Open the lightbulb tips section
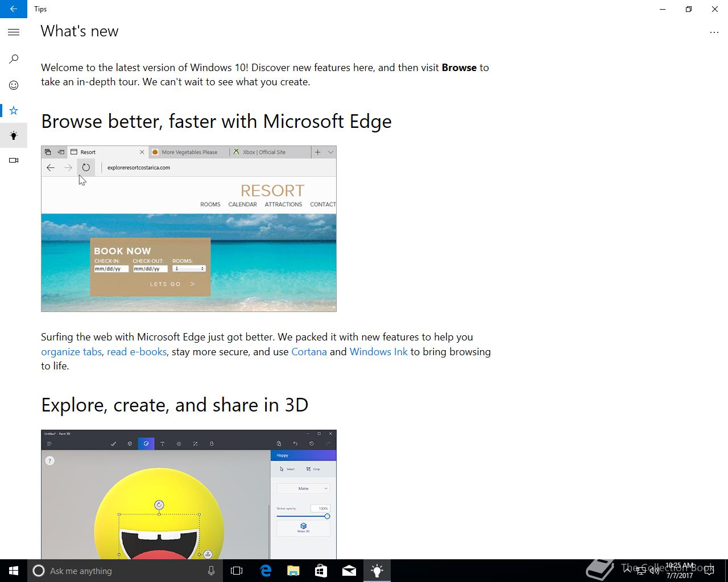728x582 pixels. point(14,135)
